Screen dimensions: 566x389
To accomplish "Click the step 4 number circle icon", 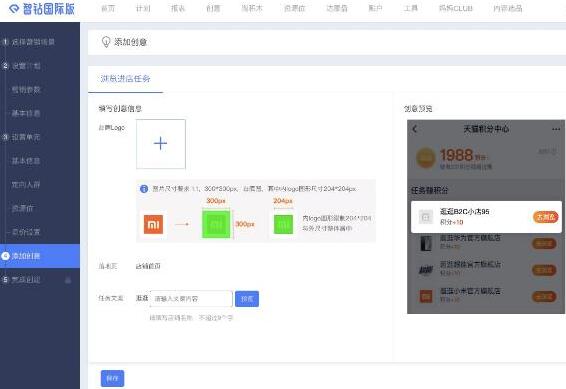I will tap(5, 256).
